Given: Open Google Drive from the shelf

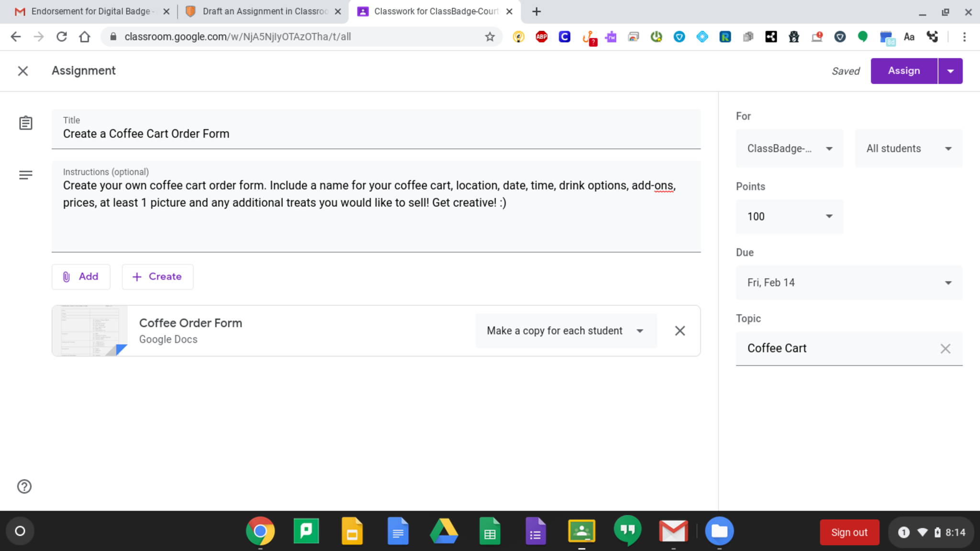Looking at the screenshot, I should pos(444,531).
